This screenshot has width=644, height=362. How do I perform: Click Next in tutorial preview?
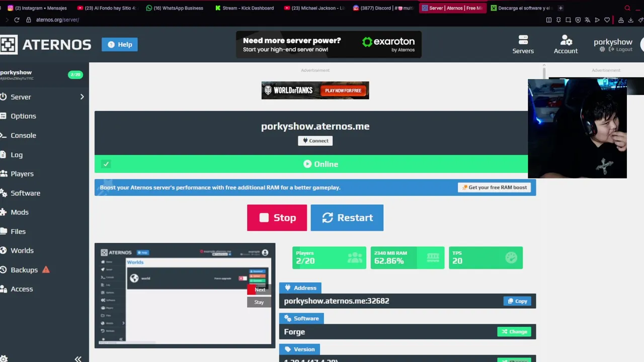tap(260, 290)
